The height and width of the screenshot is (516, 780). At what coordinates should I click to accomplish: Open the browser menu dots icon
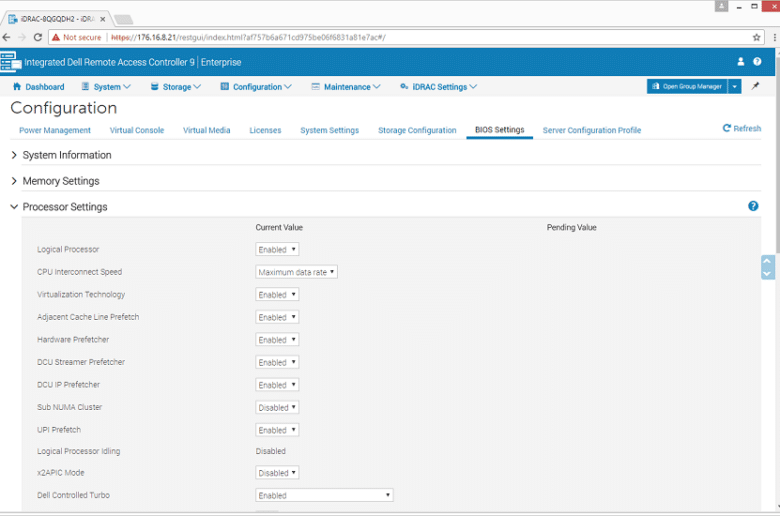tap(775, 37)
